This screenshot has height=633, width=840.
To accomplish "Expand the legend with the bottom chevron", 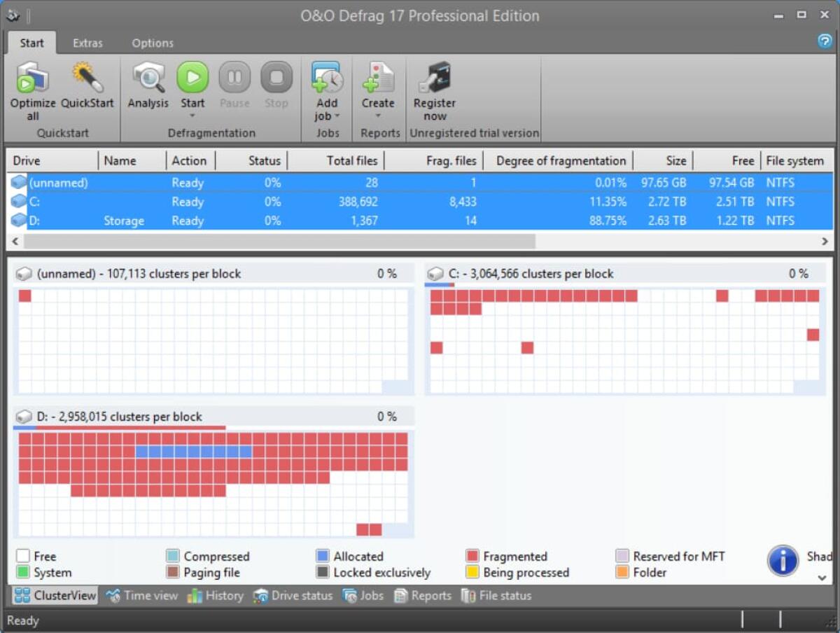I will (x=821, y=578).
